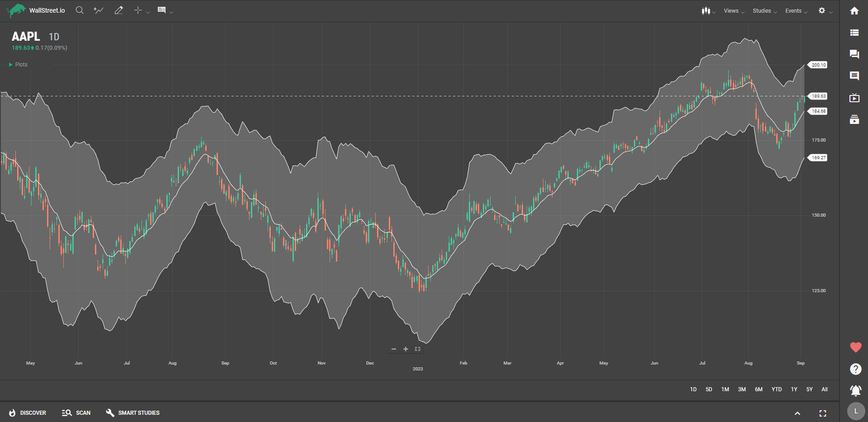Viewport: 868px width, 422px height.
Task: Select the 5D range
Action: 709,389
